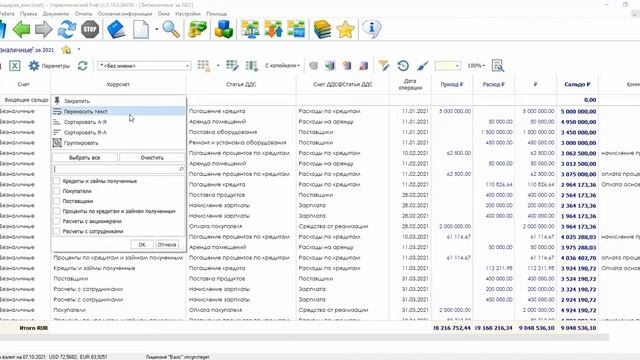Click OK in the filter popup
Screen dimensions: 640x360
[x=142, y=244]
